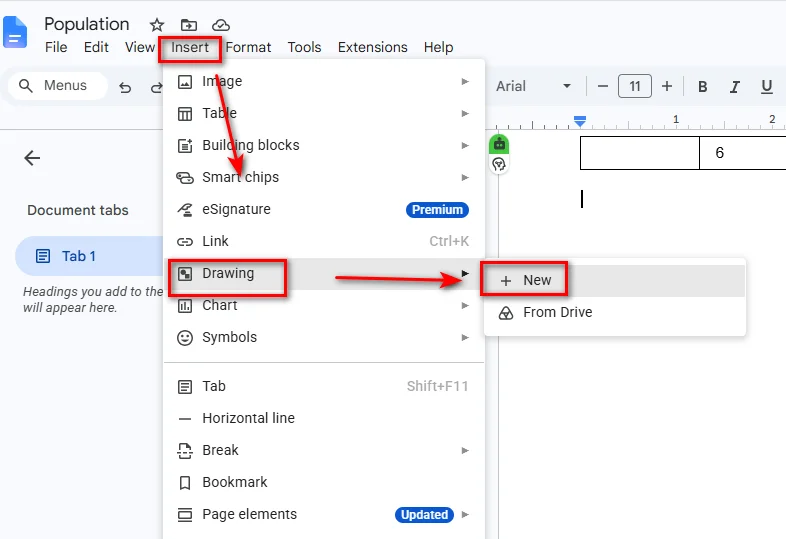Choose eSignature from Insert menu
This screenshot has width=786, height=539.
[324, 210]
